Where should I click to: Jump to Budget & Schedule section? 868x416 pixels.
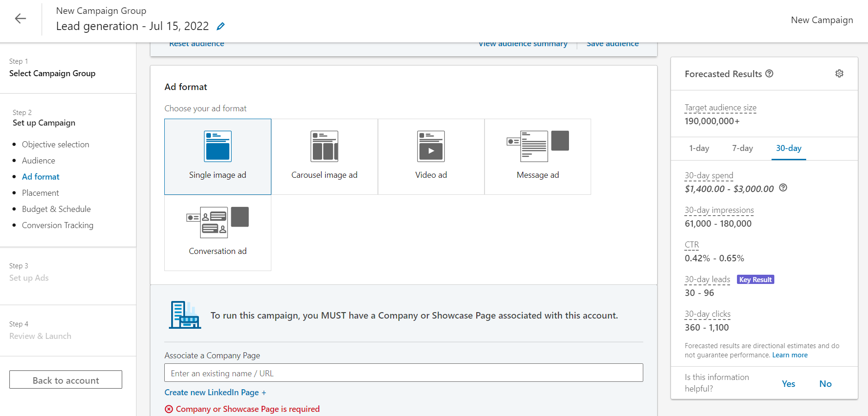pyautogui.click(x=56, y=209)
